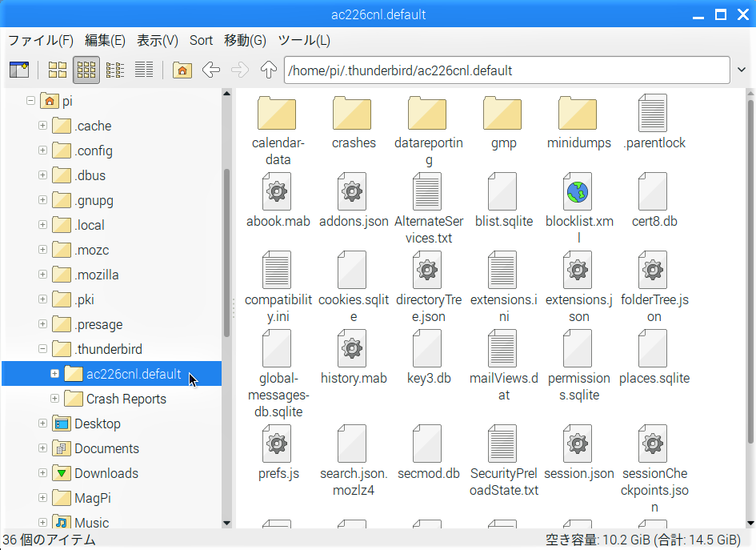Select the search.json.mozlz4 file
This screenshot has height=550, width=756.
coord(354,461)
